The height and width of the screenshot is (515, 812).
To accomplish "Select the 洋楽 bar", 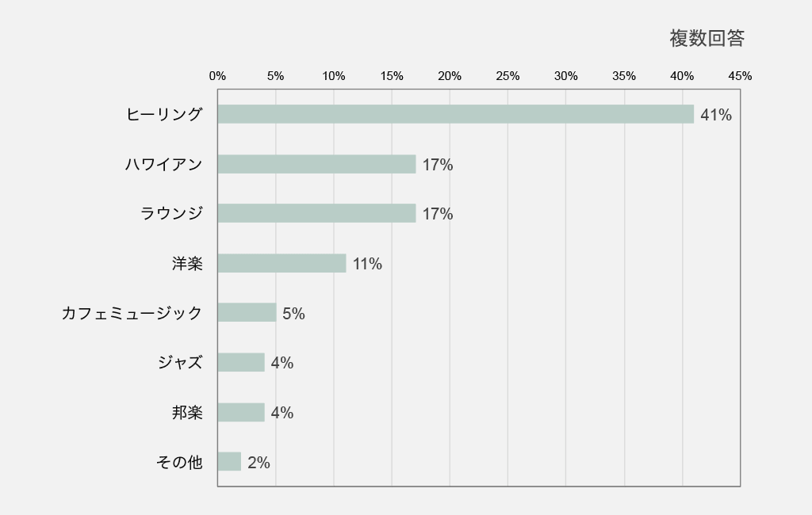I will click(282, 263).
